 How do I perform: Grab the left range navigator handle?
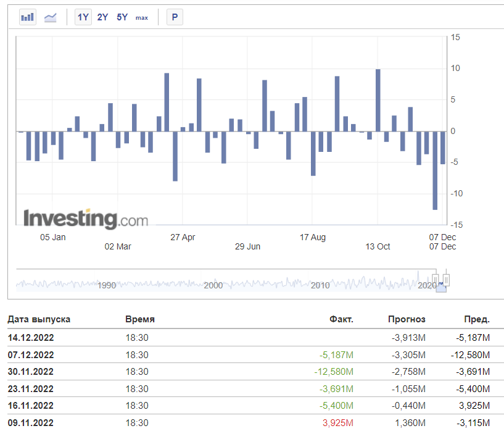point(435,280)
